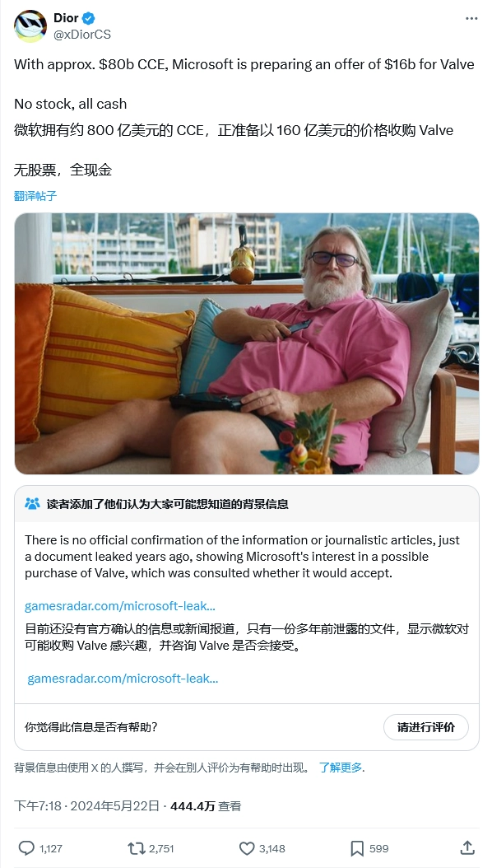Click the community notes people icon
Viewport: 492px width, 868px height.
[x=33, y=504]
